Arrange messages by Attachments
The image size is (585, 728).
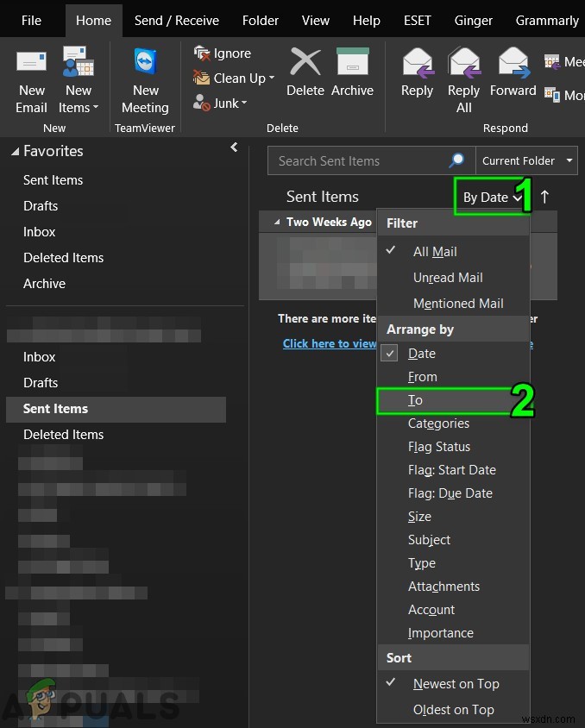point(453,587)
